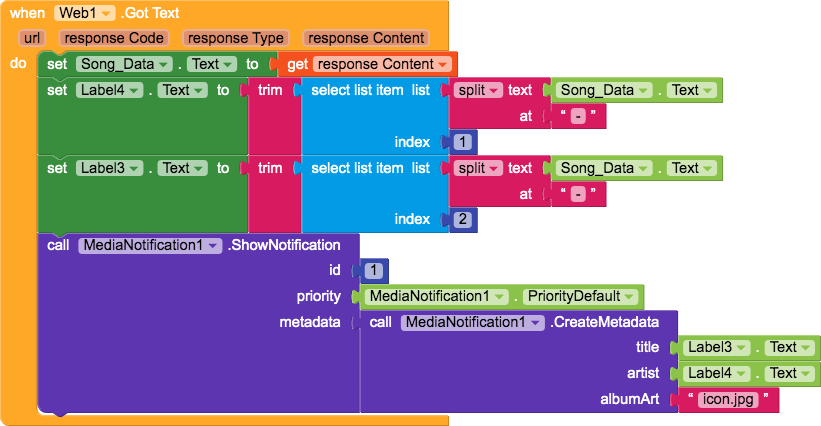This screenshot has width=821, height=426.
Task: Click the response Code parameter
Action: coord(114,38)
